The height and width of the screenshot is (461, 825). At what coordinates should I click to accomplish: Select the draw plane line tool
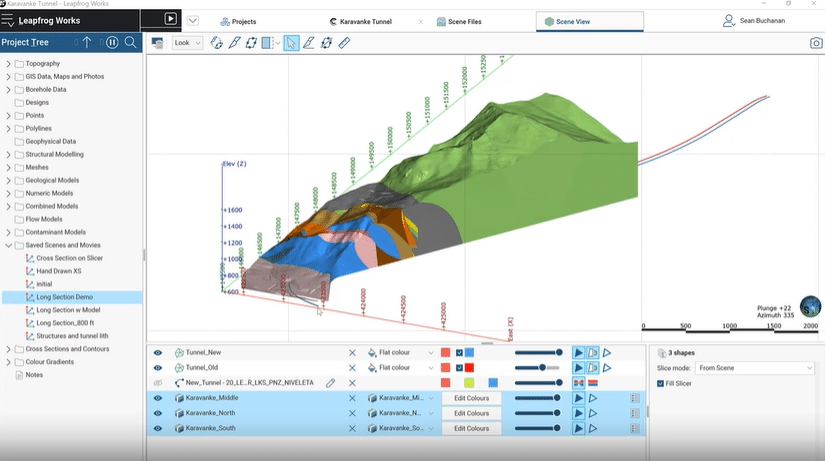point(309,43)
